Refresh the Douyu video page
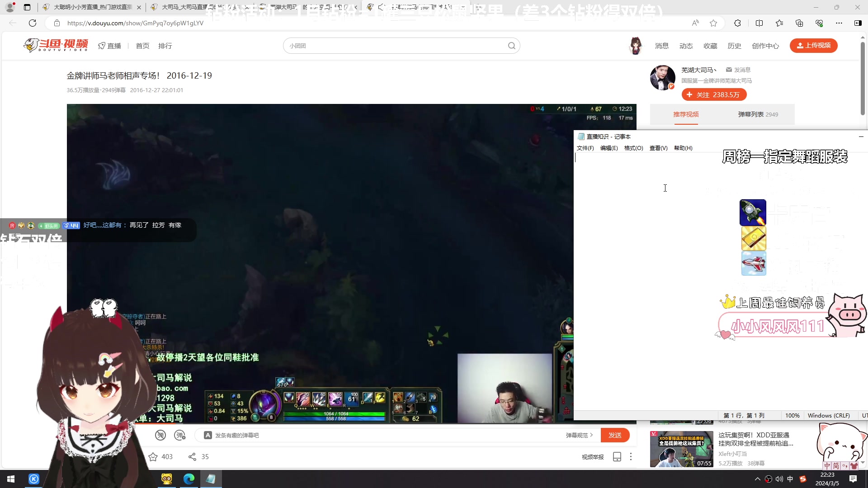 (33, 23)
